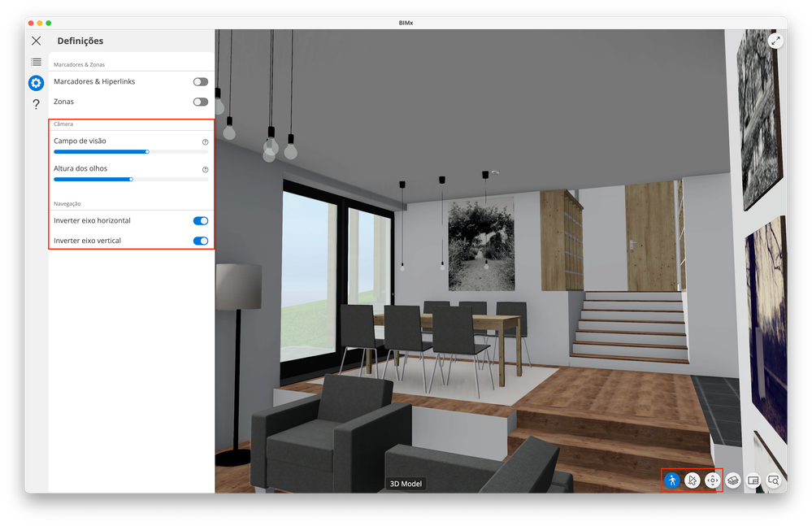The width and height of the screenshot is (812, 526).
Task: Open the on-screen navigation joystick icon
Action: click(713, 480)
